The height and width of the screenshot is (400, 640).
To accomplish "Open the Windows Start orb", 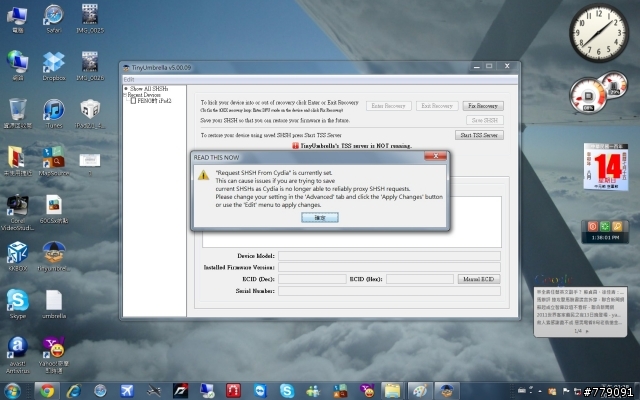I will (x=12, y=391).
